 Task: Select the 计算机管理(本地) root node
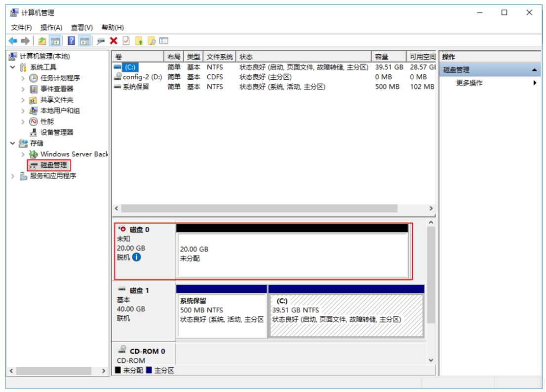click(x=44, y=56)
